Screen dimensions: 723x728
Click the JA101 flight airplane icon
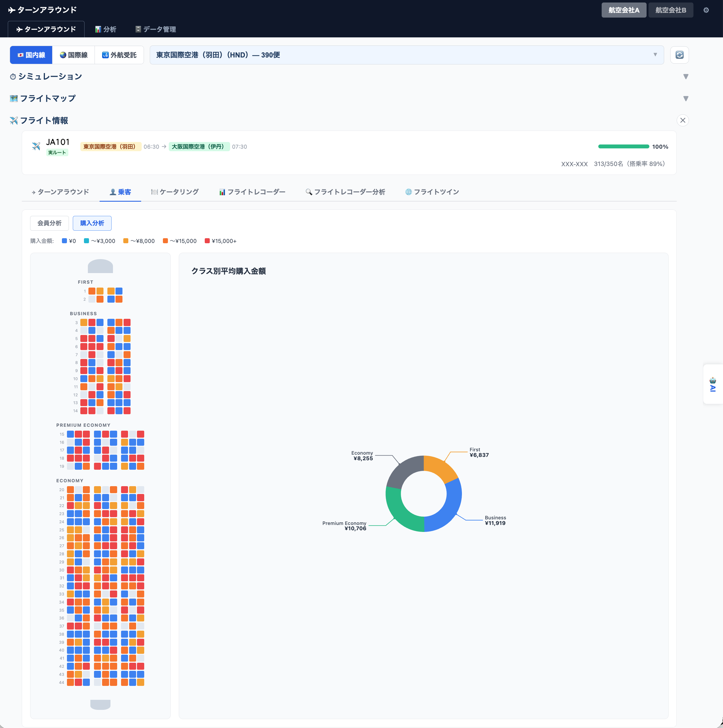36,146
